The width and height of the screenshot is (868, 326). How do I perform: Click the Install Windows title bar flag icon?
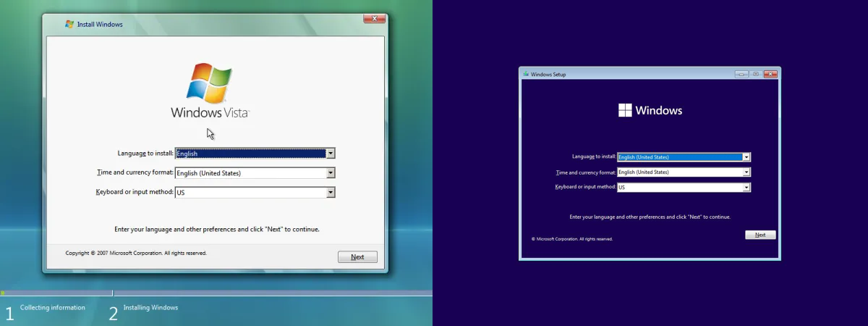click(x=69, y=24)
